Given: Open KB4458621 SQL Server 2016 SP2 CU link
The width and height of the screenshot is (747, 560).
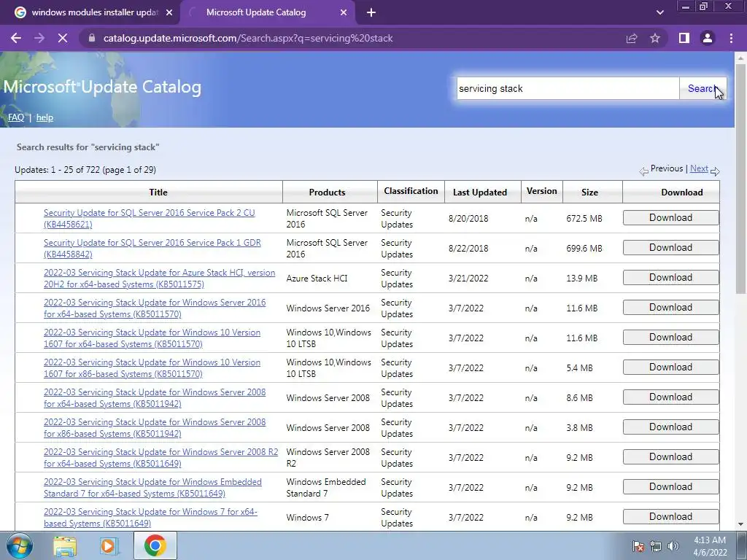Looking at the screenshot, I should click(x=149, y=219).
